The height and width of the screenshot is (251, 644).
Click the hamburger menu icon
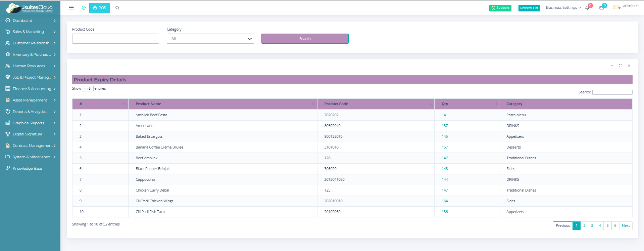pyautogui.click(x=71, y=8)
